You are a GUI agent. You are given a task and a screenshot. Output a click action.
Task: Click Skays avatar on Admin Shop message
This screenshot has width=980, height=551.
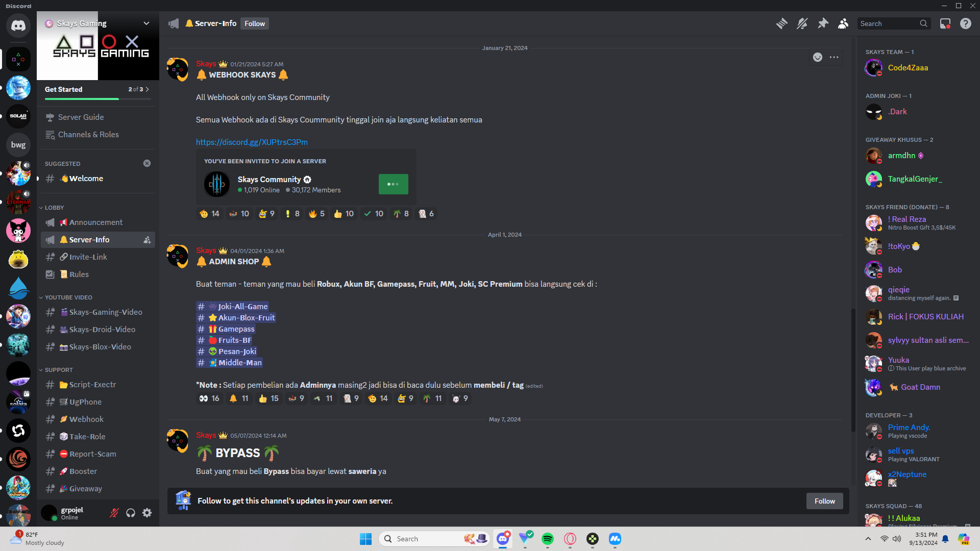coord(178,255)
